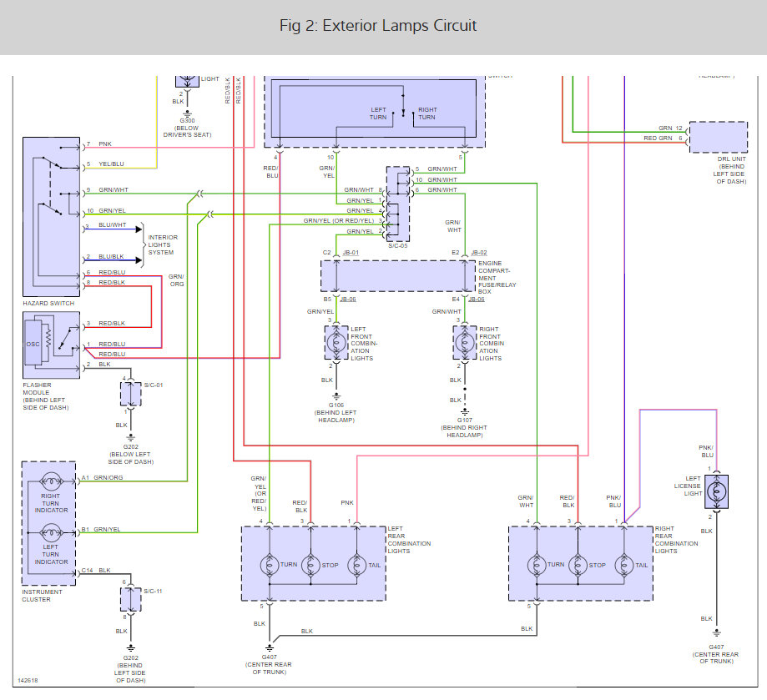This screenshot has height=700, width=767.
Task: Click the G107 (BEHIND RIGHT HEADLAMP) label
Action: [464, 428]
